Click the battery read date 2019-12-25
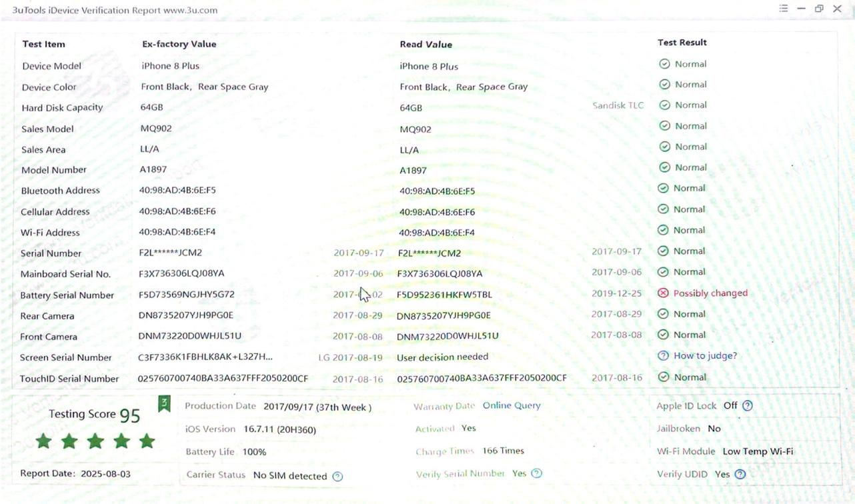Screen dimensions: 855x504 pos(617,293)
